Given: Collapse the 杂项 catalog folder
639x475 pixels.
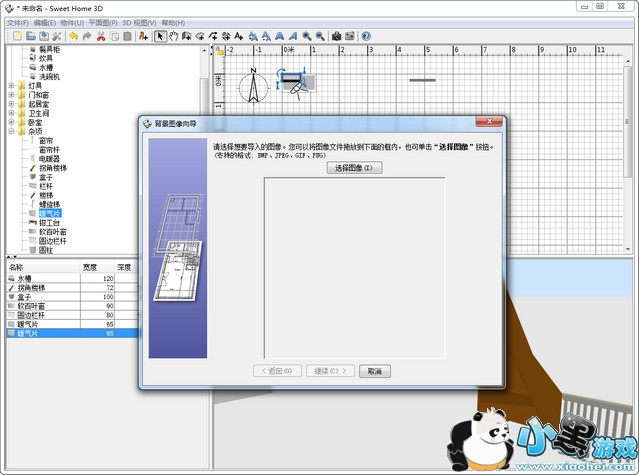Looking at the screenshot, I should tap(11, 131).
